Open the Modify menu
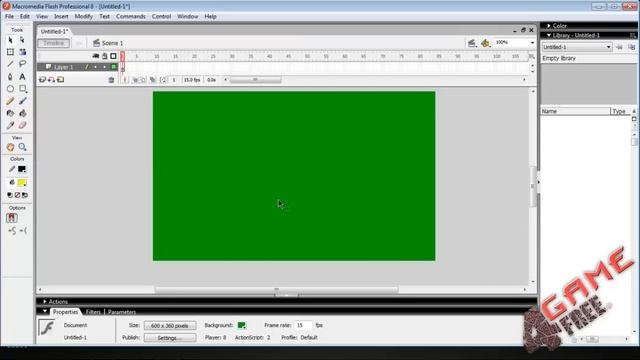This screenshot has height=360, width=640. point(84,16)
